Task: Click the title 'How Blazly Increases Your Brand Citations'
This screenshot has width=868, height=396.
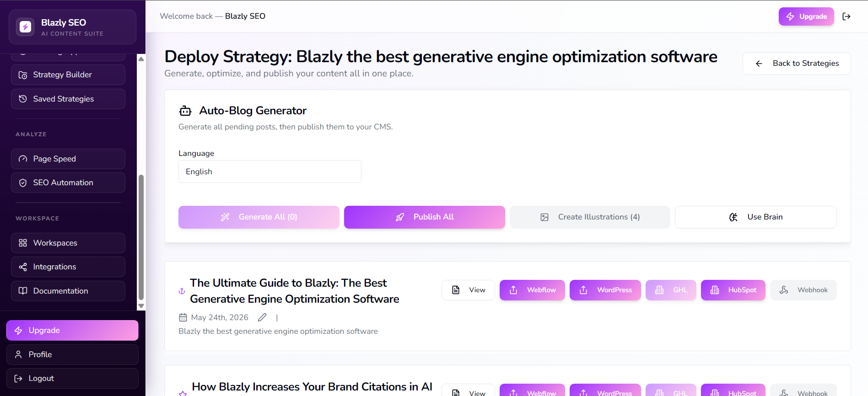Action: [312, 387]
